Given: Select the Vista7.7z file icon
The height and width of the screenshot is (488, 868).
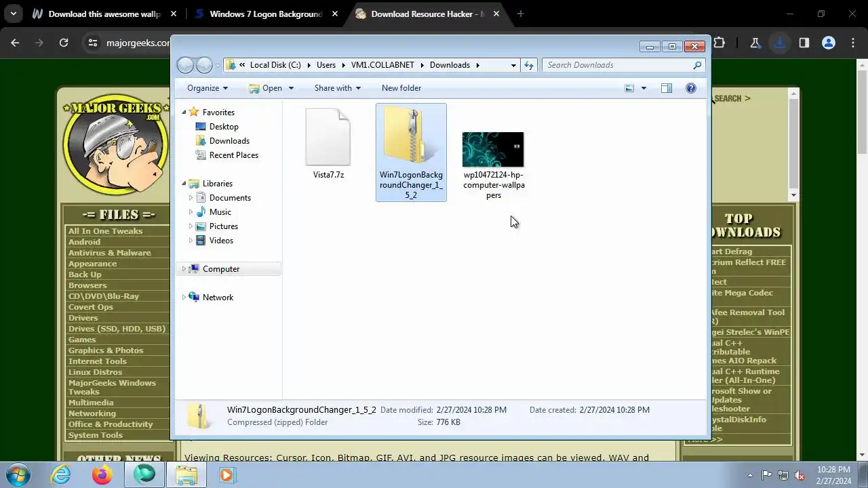Looking at the screenshot, I should [328, 138].
